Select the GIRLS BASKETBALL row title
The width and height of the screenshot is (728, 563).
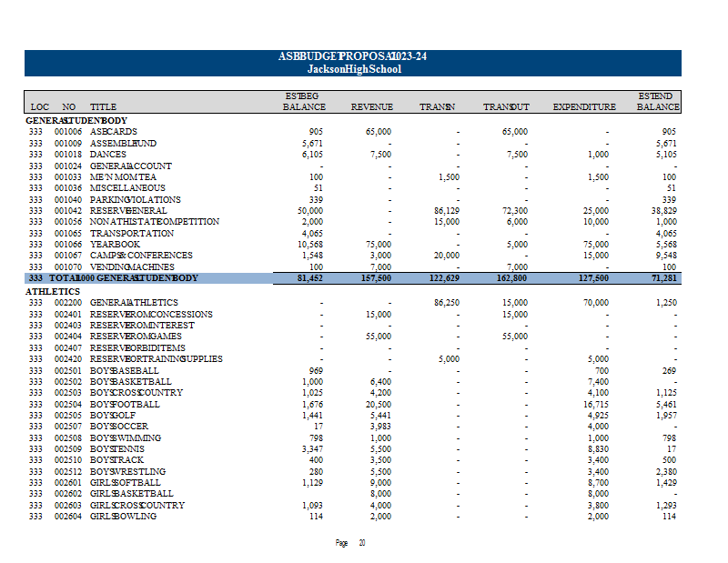[131, 494]
